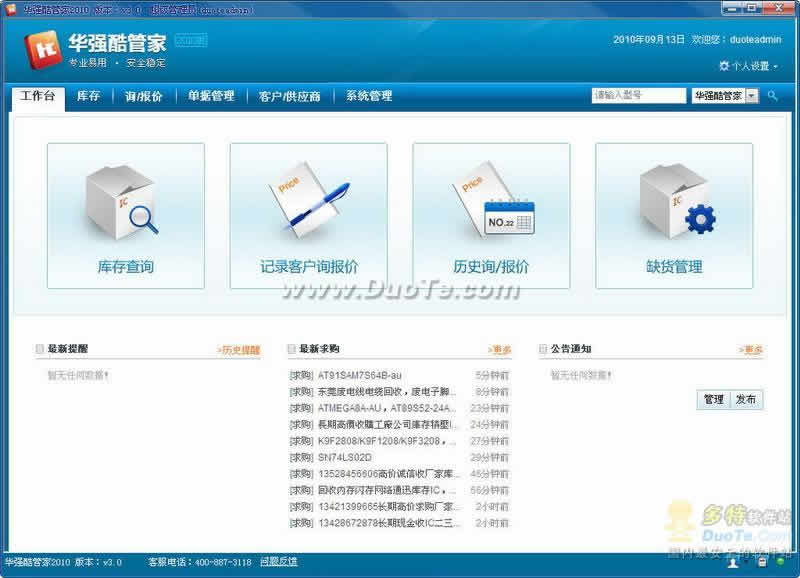Open the 历史提醒 link
Image resolution: width=800 pixels, height=578 pixels.
click(x=239, y=350)
